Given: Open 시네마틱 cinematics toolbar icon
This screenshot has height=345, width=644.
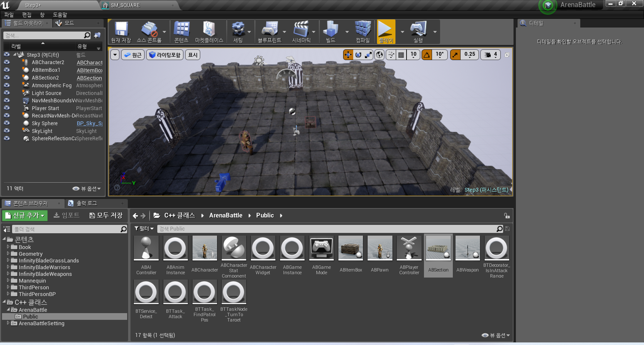Looking at the screenshot, I should 301,32.
